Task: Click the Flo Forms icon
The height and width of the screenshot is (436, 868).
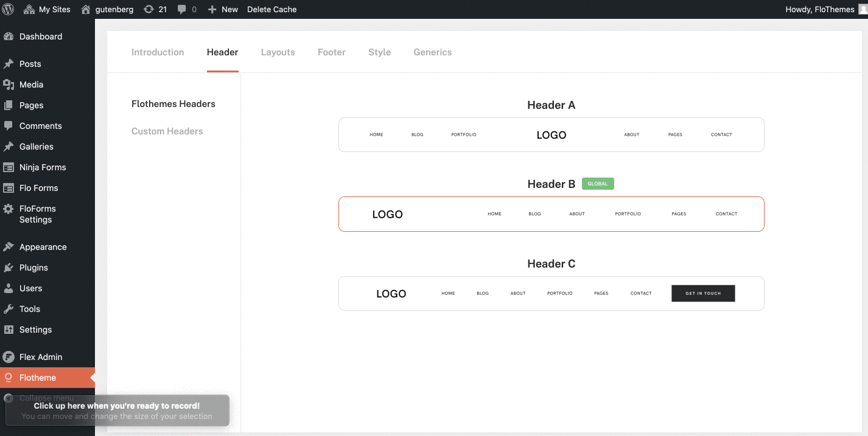Action: tap(9, 188)
